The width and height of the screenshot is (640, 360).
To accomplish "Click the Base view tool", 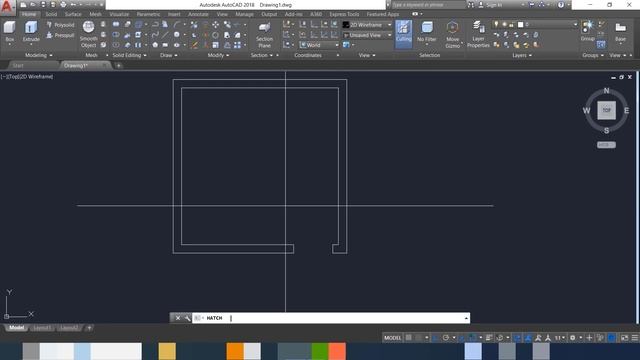I will click(620, 32).
